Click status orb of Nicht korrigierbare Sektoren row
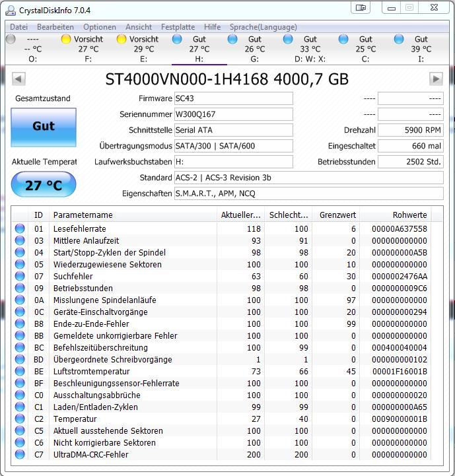 click(20, 442)
